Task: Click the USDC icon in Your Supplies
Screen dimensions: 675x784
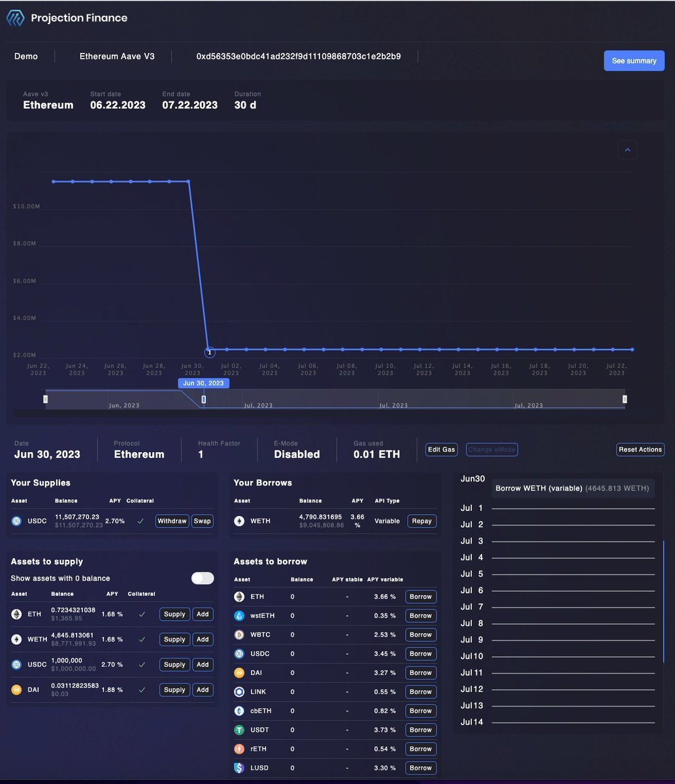Action: tap(16, 521)
